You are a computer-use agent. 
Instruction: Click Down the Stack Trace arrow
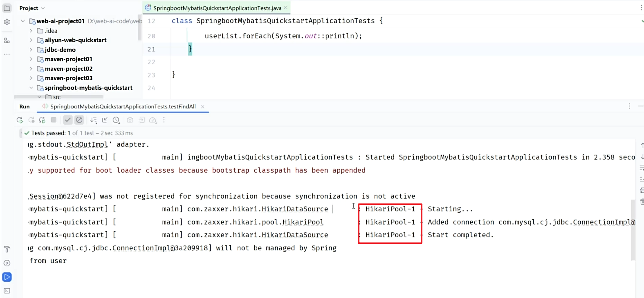tap(642, 157)
